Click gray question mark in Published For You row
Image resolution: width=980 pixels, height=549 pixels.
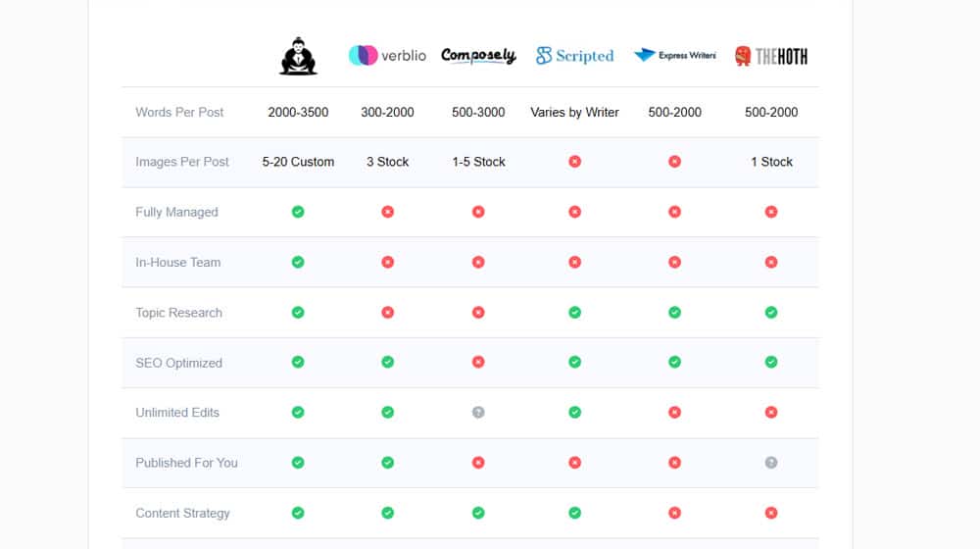point(771,463)
